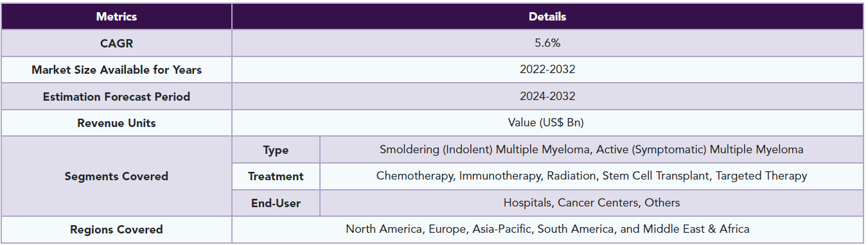Select the CAGR row label
The width and height of the screenshot is (868, 245).
point(116,43)
